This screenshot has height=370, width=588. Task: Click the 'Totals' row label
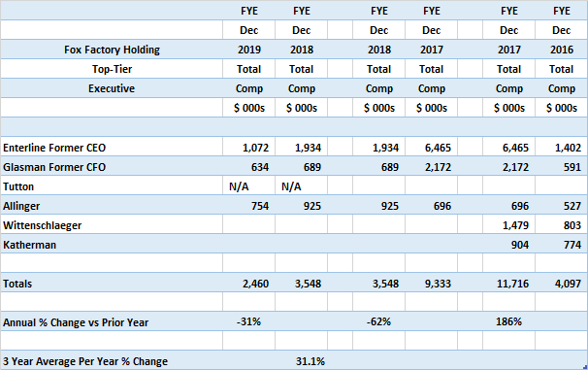[17, 284]
